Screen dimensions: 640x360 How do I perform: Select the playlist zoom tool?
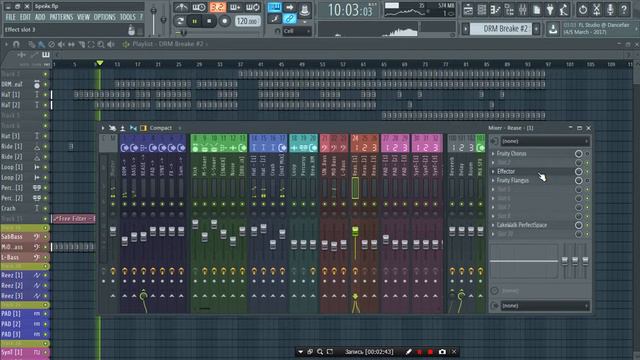(100, 44)
